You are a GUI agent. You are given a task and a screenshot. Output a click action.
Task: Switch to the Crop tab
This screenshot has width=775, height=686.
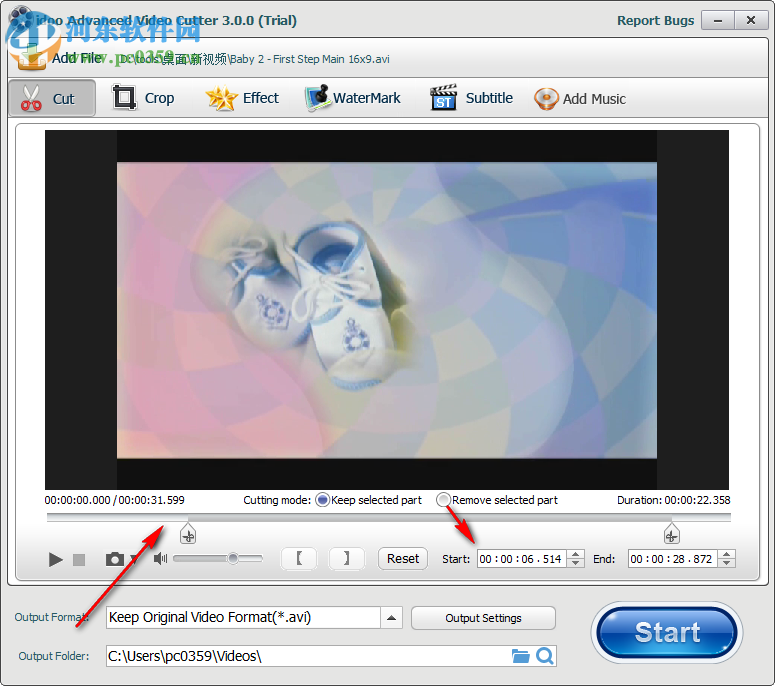(143, 98)
